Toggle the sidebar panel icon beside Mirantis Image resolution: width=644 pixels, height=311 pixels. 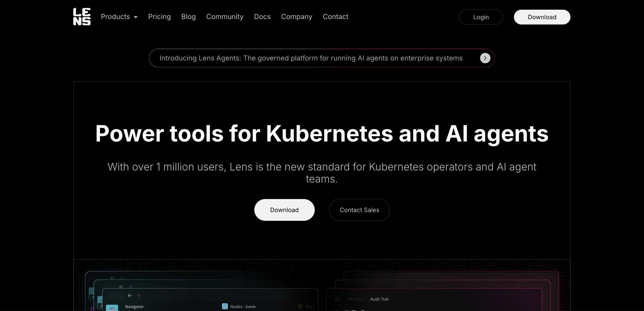[337, 299]
